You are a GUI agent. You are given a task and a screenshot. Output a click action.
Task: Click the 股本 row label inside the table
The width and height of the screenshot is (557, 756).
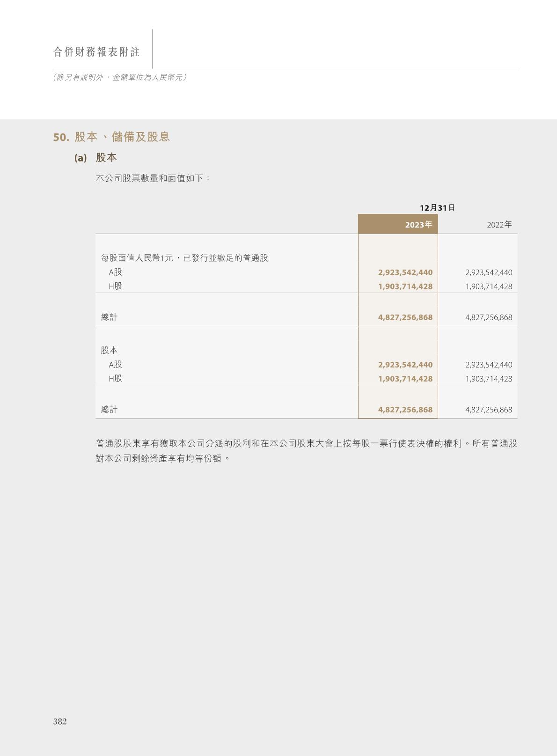pos(110,350)
